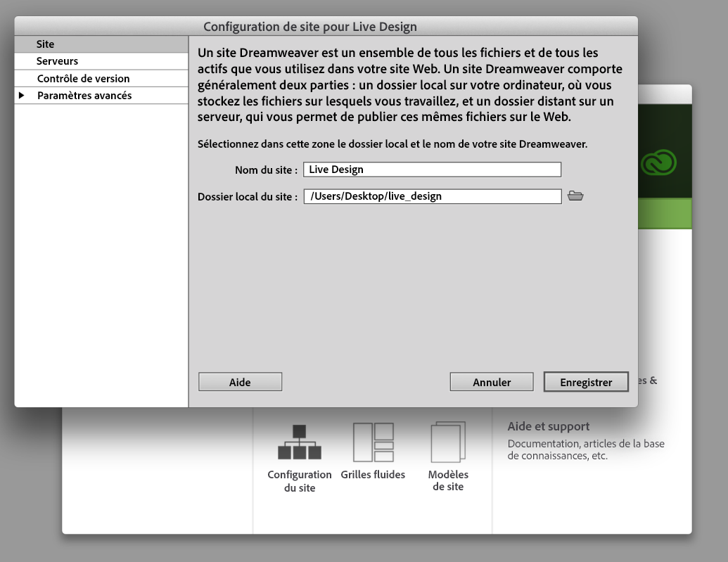
Task: Select the Serveurs category in sidebar
Action: click(101, 61)
